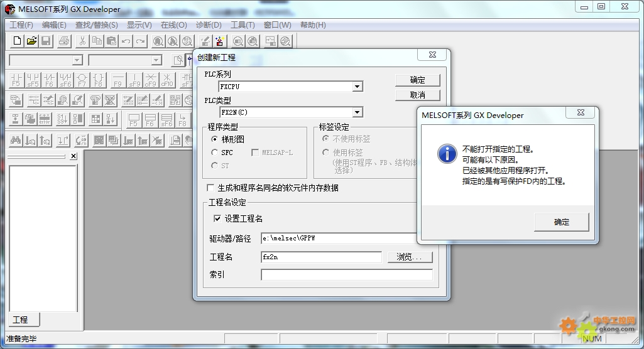Image resolution: width=644 pixels, height=349 pixels.
Task: Close the project side panel
Action: pyautogui.click(x=74, y=156)
